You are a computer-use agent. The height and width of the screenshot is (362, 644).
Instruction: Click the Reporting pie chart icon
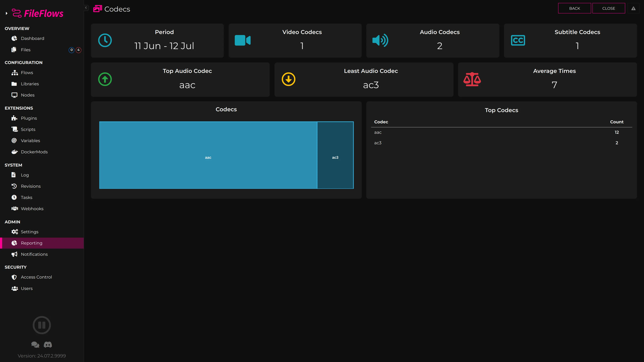coord(14,243)
